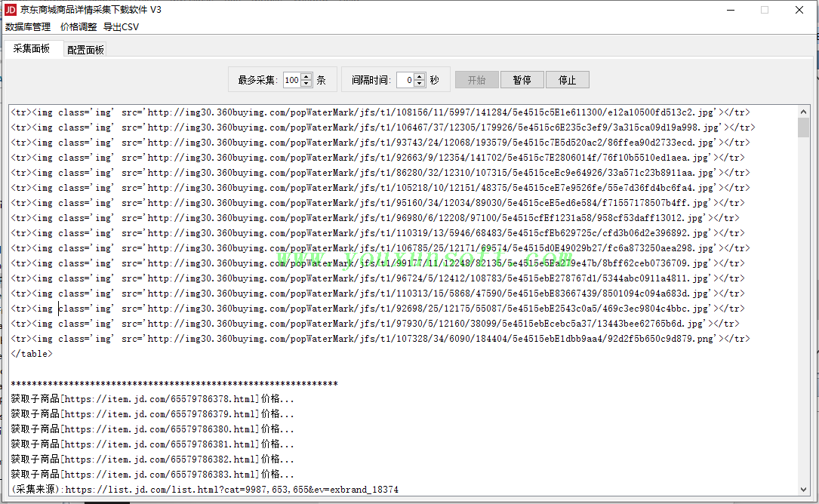The height and width of the screenshot is (504, 819).
Task: Click the log line for item 65579786380.html
Action: (x=152, y=430)
